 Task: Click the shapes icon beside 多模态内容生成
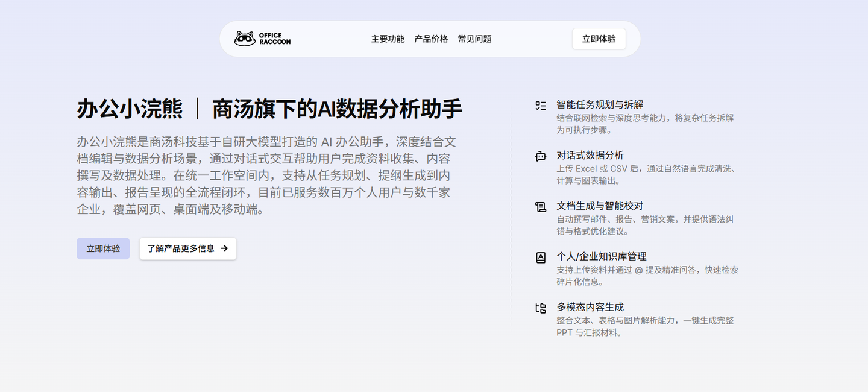(x=541, y=308)
